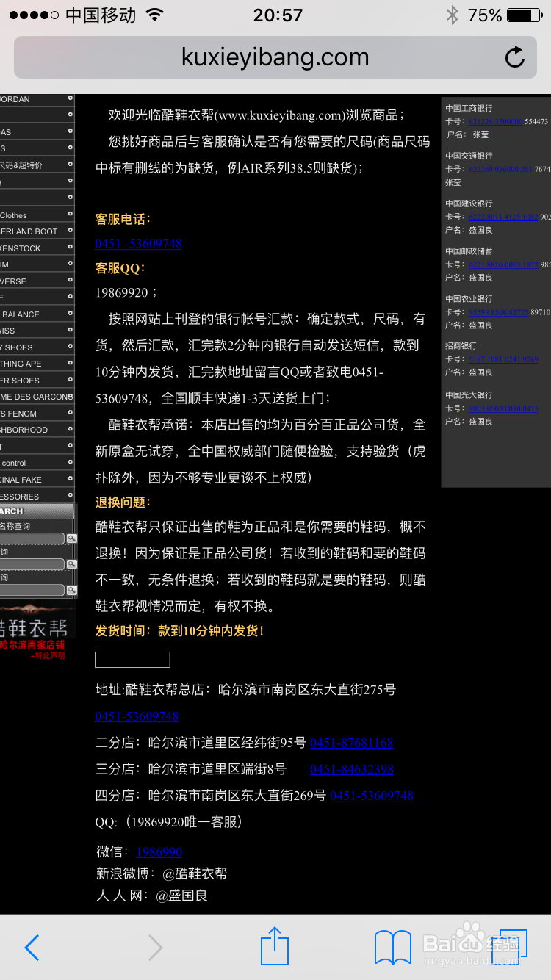551x980 pixels.
Task: Tap the Bluetooth icon in the status bar
Action: [452, 15]
